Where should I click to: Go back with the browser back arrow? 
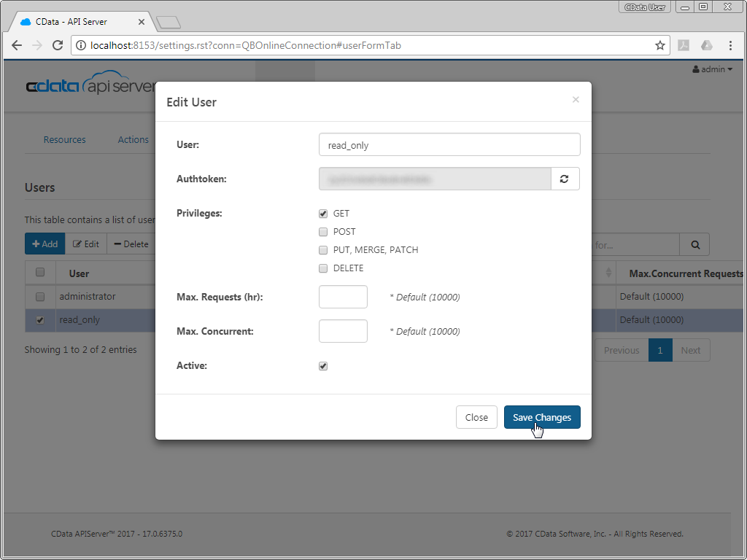[x=17, y=45]
